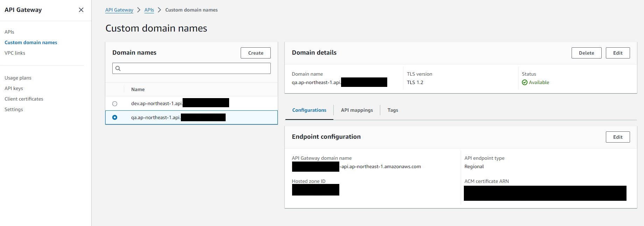Image resolution: width=644 pixels, height=226 pixels.
Task: Click Edit in Domain details header
Action: click(x=618, y=53)
